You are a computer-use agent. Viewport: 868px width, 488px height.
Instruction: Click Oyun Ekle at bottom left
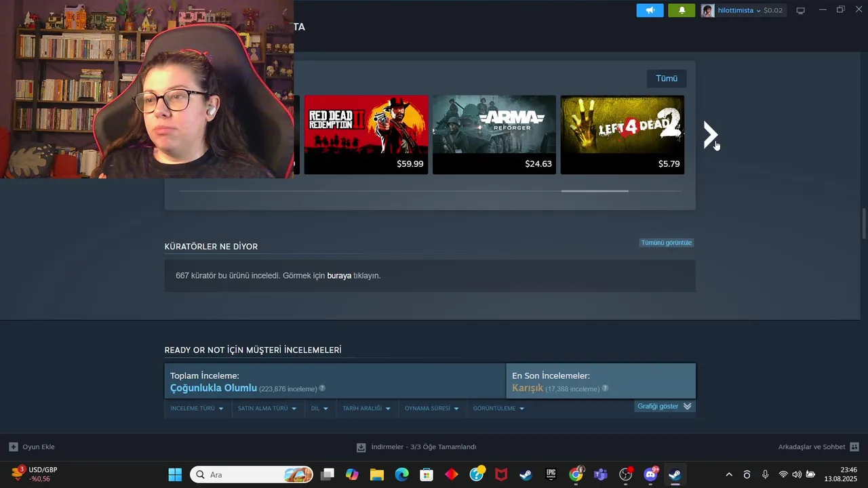pos(32,447)
